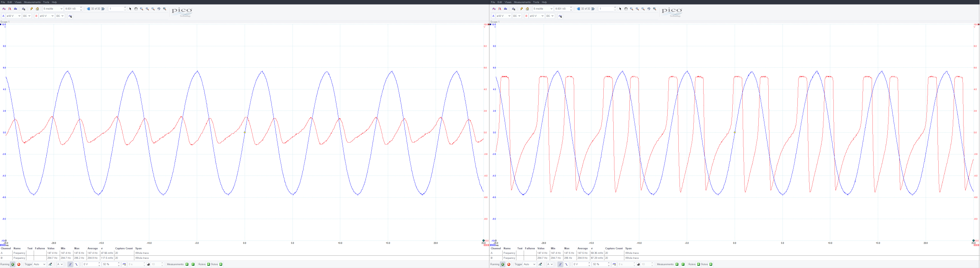Open spectrum options icon in left window
This screenshot has width=980, height=268.
point(23,9)
